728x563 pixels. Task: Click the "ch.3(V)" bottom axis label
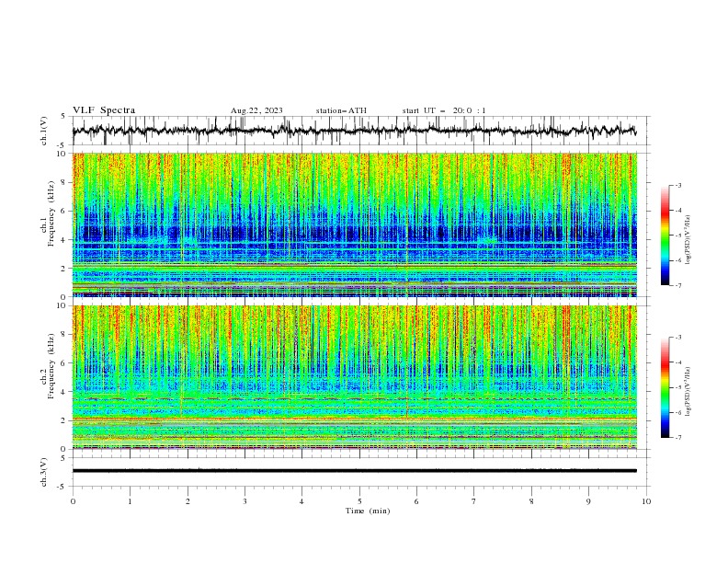pos(44,473)
